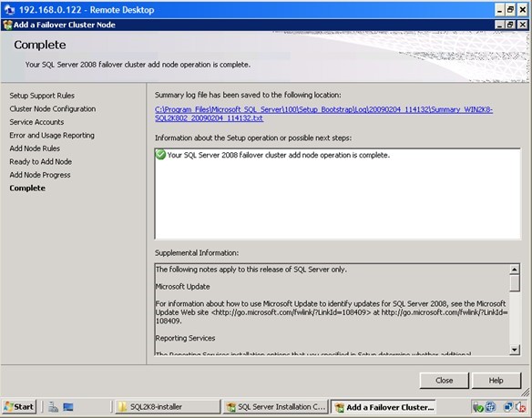
Task: Click scroll down arrow in Supplemental Information
Action: tap(515, 350)
